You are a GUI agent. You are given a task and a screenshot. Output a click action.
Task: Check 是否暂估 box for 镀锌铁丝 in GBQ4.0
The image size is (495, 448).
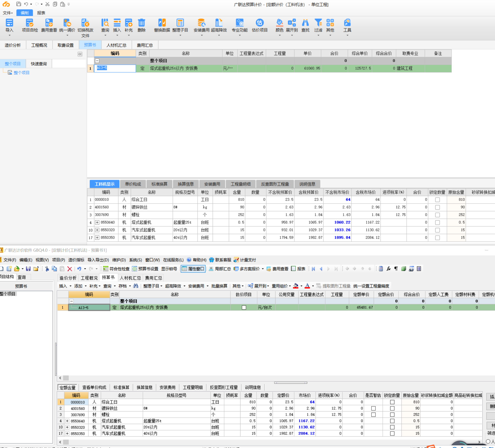pos(373,408)
